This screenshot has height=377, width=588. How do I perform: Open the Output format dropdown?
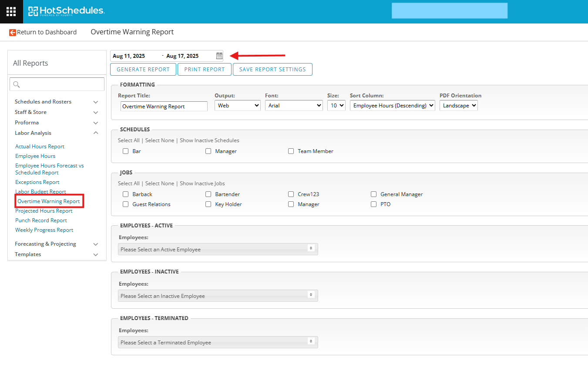[237, 106]
